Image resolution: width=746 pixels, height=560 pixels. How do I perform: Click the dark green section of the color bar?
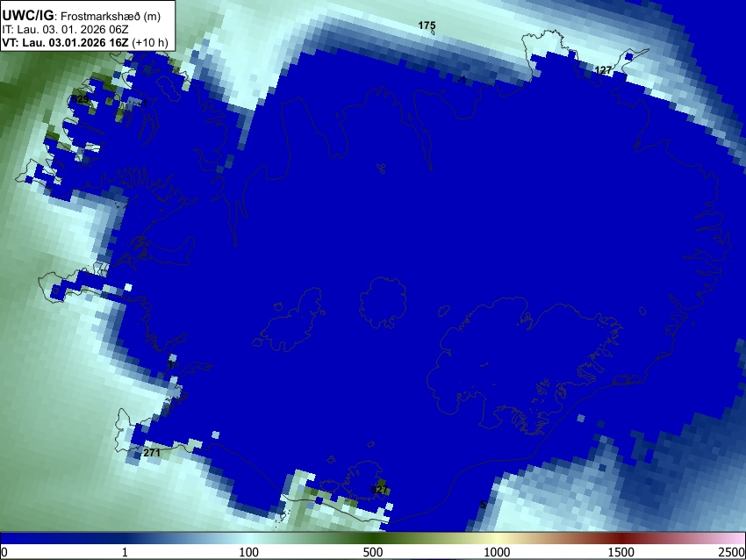coord(373,538)
